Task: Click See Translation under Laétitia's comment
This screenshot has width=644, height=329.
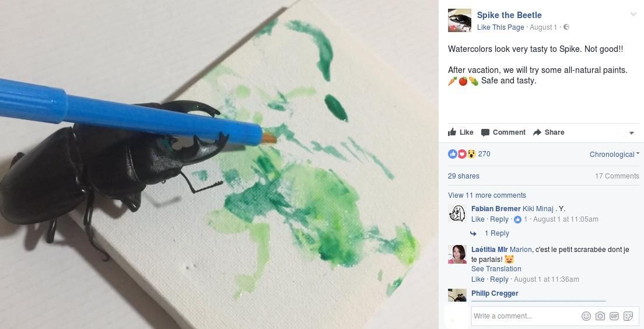Action: [x=496, y=268]
